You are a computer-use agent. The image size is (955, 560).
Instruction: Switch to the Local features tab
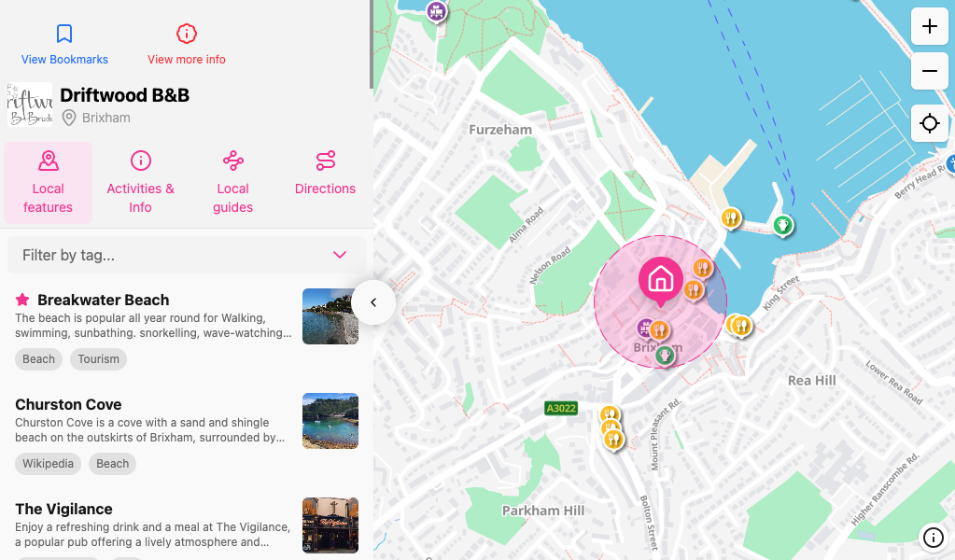click(x=48, y=182)
